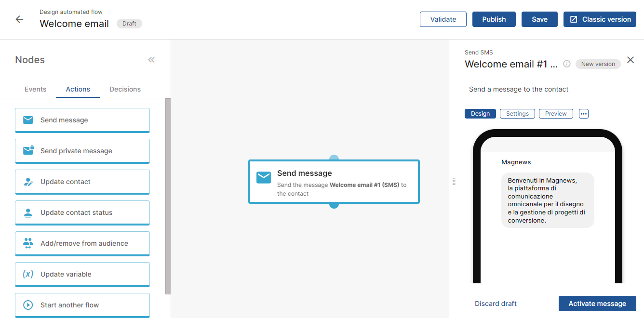
Task: Click the Update contact person-pencil icon
Action: (28, 182)
